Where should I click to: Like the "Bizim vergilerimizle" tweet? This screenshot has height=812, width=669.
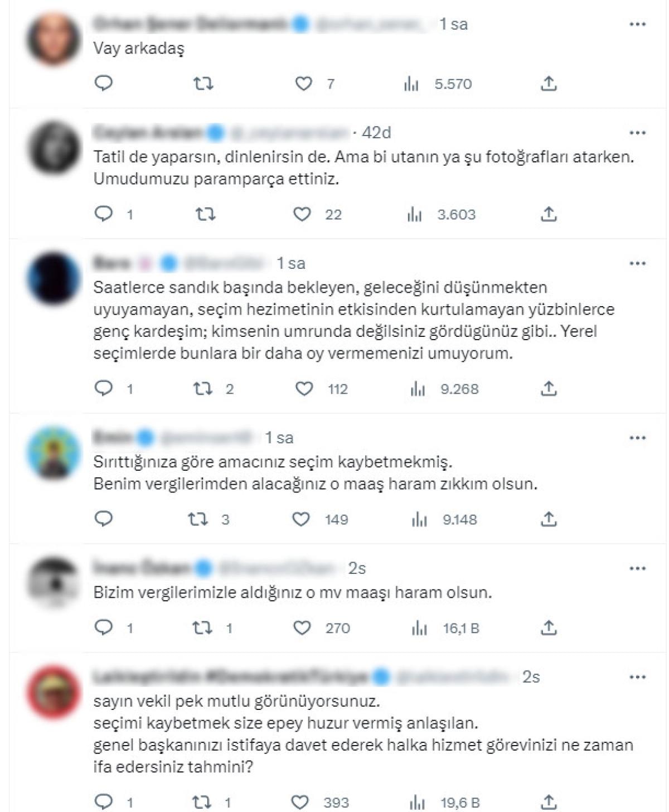[302, 629]
